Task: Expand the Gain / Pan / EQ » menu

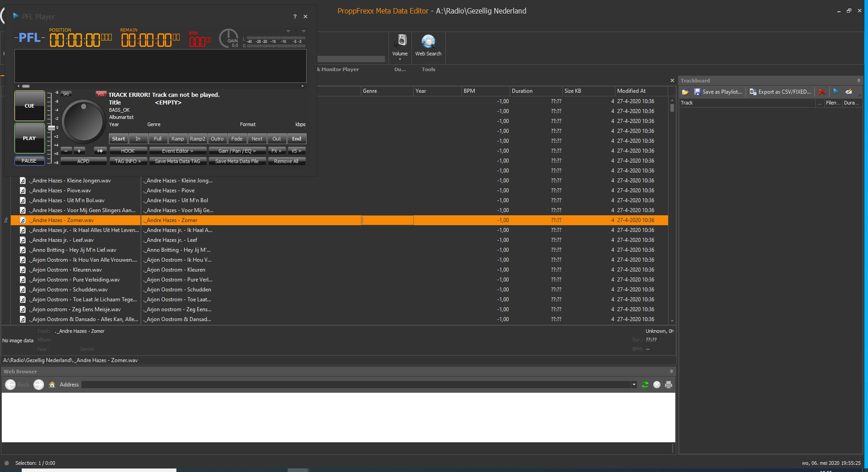Action: tap(237, 151)
